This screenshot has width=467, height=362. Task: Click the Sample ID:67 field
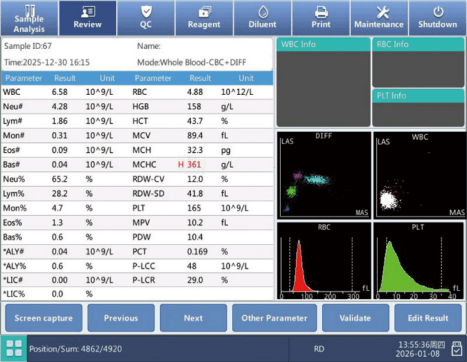click(28, 46)
